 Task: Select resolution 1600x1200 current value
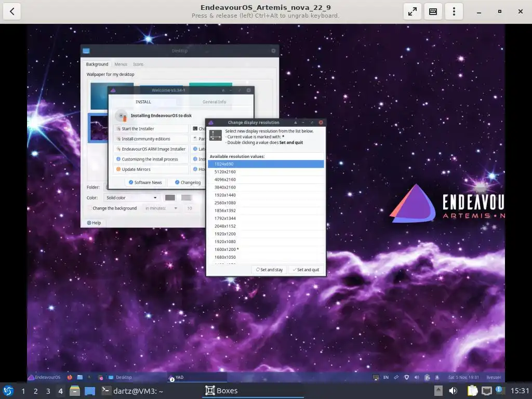click(x=265, y=249)
